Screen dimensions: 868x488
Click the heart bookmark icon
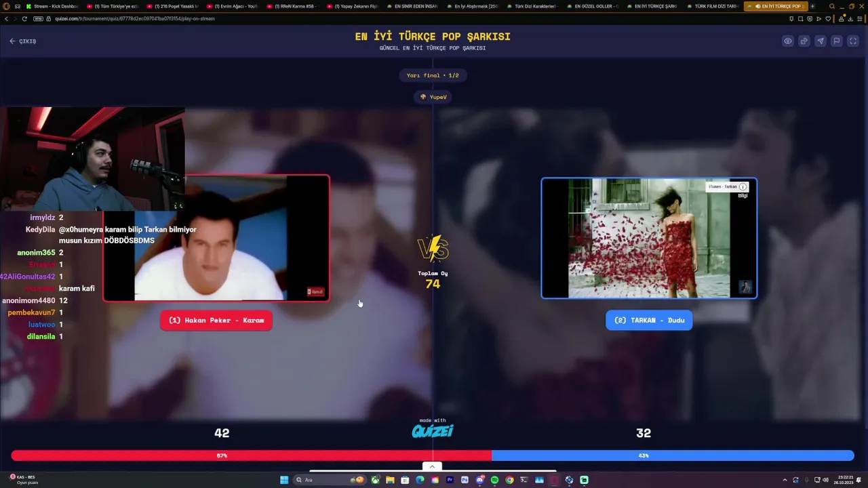point(828,19)
